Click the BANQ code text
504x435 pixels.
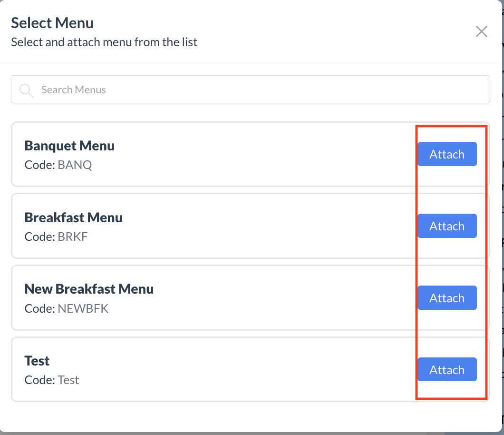(x=75, y=165)
